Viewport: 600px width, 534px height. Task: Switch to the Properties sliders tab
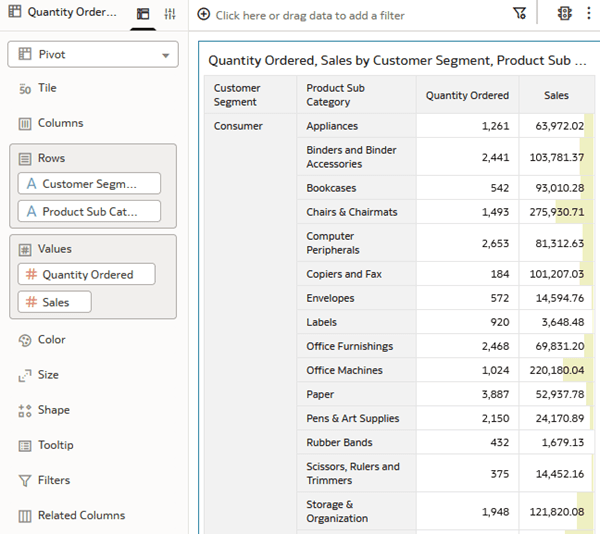(170, 14)
